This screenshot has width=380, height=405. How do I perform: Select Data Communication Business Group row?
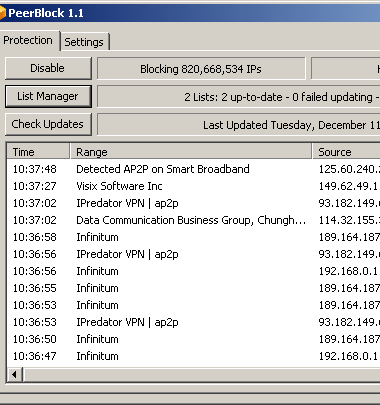click(x=193, y=220)
